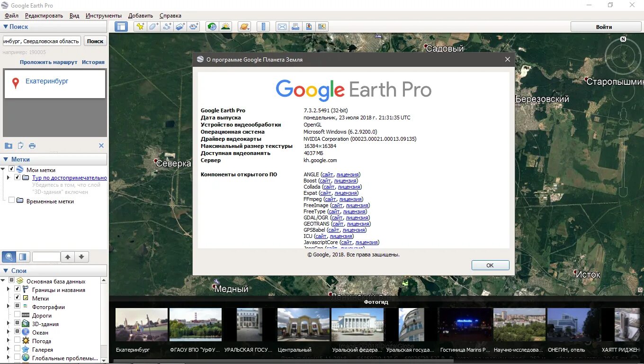
Task: Open the planet switcher (Saturn icon)
Action: click(x=244, y=27)
